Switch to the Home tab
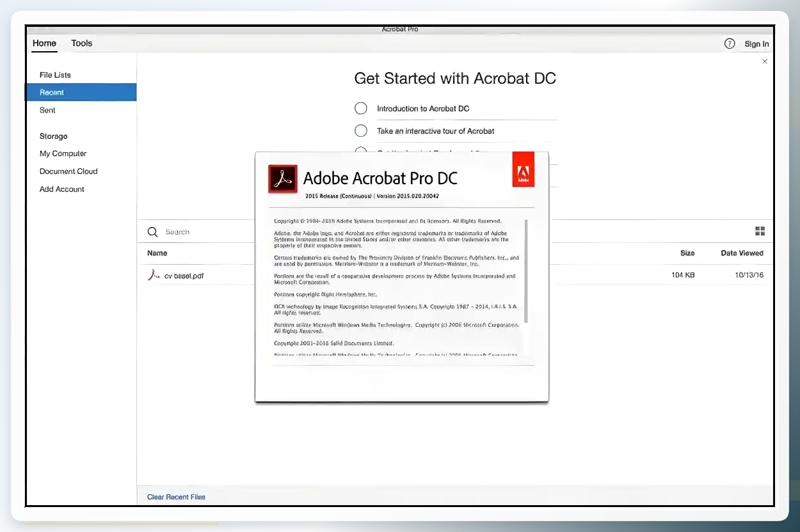This screenshot has width=800, height=532. 45,43
